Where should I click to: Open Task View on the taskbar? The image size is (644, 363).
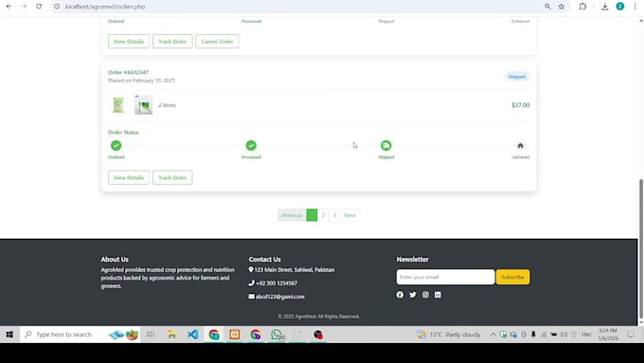(x=151, y=335)
